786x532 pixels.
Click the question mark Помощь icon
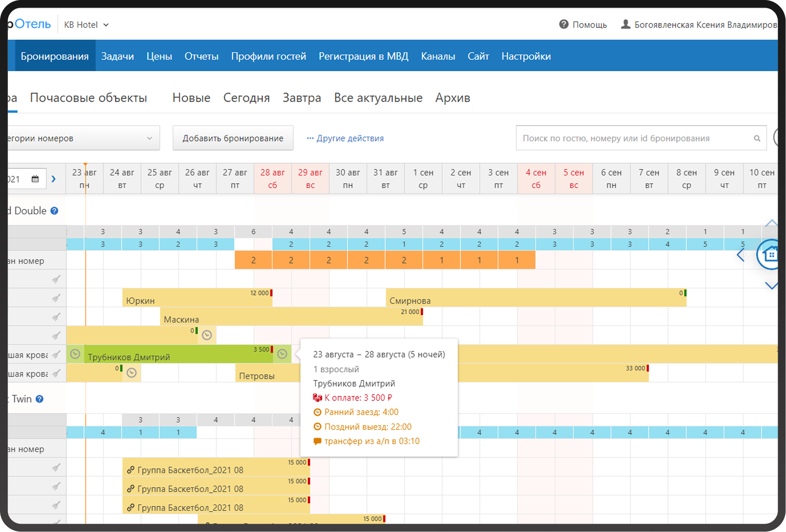click(x=564, y=24)
